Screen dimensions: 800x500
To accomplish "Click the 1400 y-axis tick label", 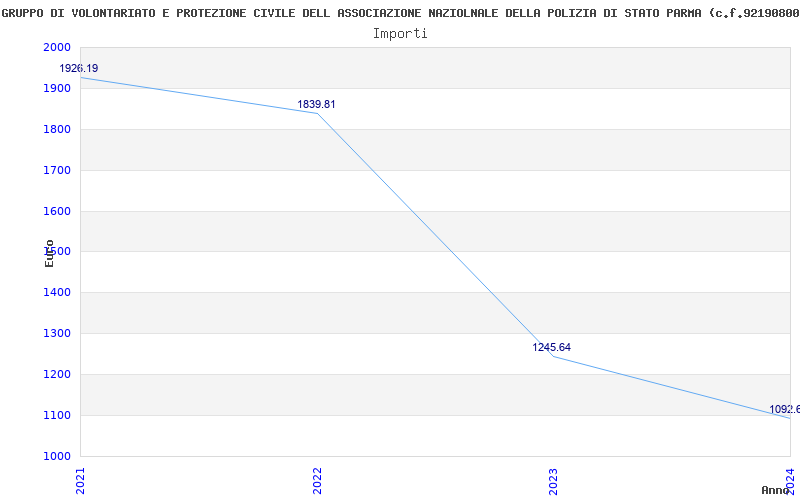I will 56,293.
